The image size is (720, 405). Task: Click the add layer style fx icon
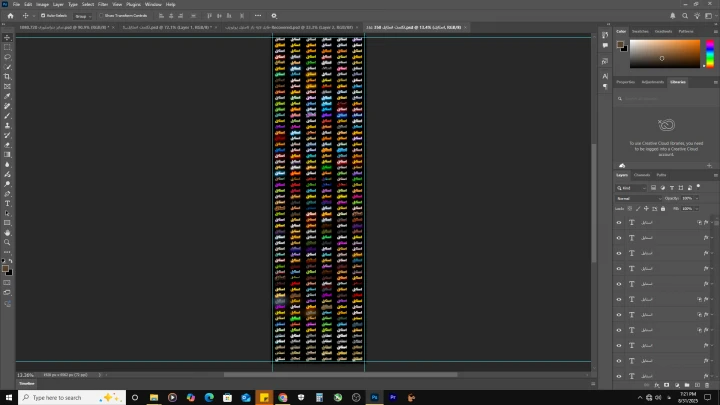pyautogui.click(x=657, y=385)
